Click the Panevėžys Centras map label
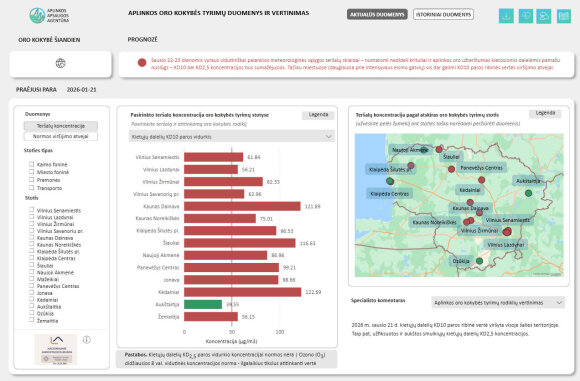Image resolution: width=580 pixels, height=381 pixels. click(x=481, y=168)
